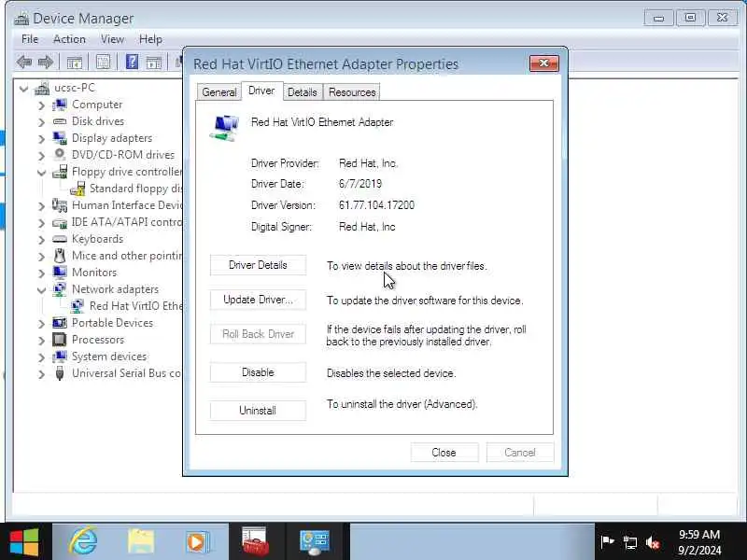Select the IDE ATA/ATAPI controllers tree item
Image resolution: width=747 pixels, height=560 pixels.
point(127,222)
